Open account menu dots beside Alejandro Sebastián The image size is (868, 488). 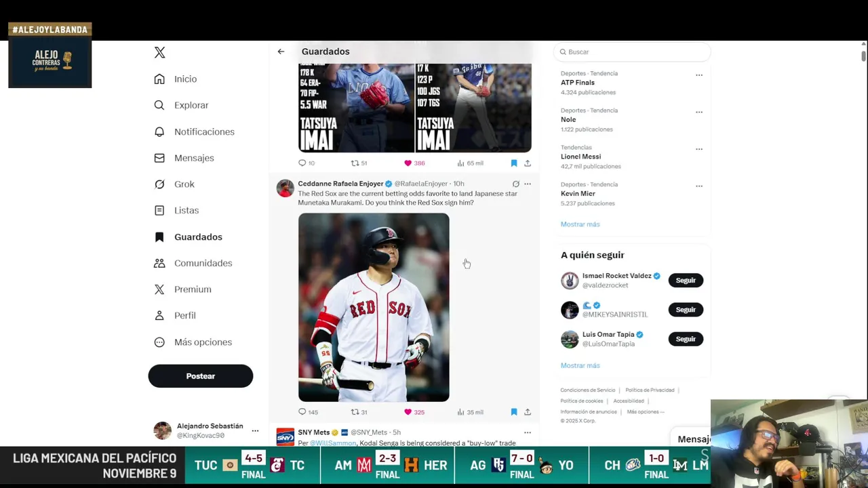255,431
